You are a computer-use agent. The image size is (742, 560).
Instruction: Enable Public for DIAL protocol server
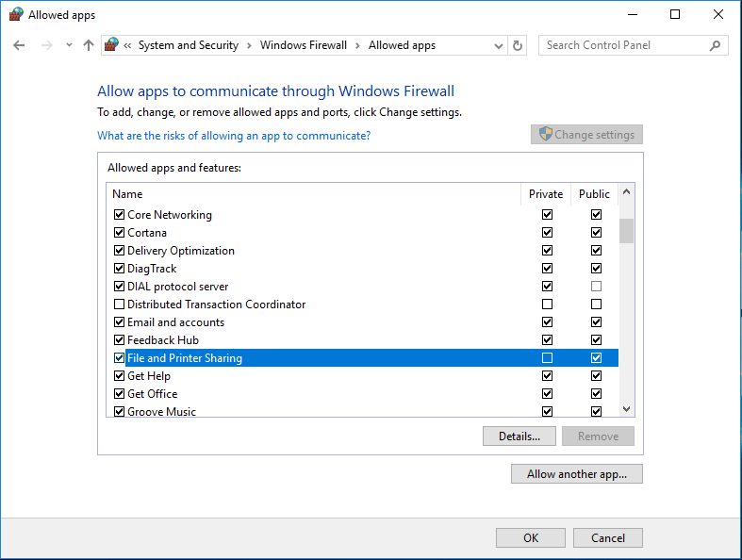(x=596, y=287)
